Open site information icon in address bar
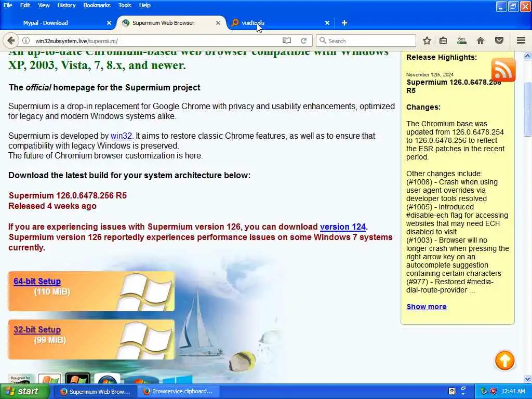 26,41
